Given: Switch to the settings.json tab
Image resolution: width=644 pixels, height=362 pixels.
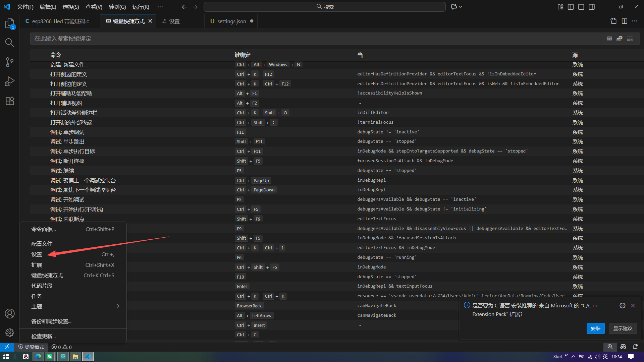Looking at the screenshot, I should pyautogui.click(x=231, y=21).
